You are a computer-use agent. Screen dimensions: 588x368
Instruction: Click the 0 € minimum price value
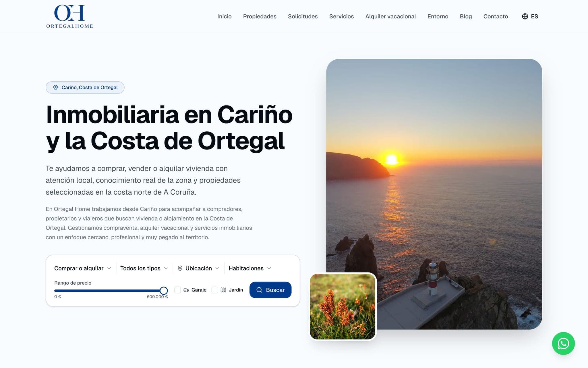pos(57,297)
